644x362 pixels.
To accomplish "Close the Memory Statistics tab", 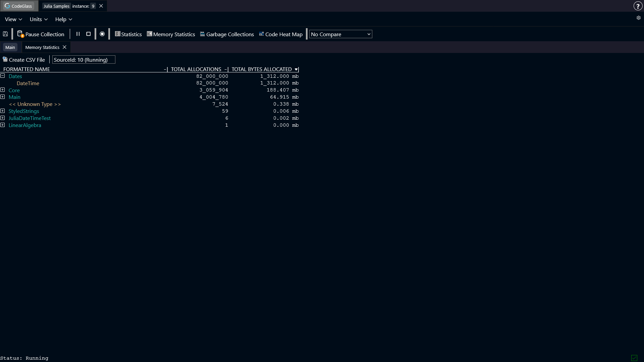I will tap(64, 47).
